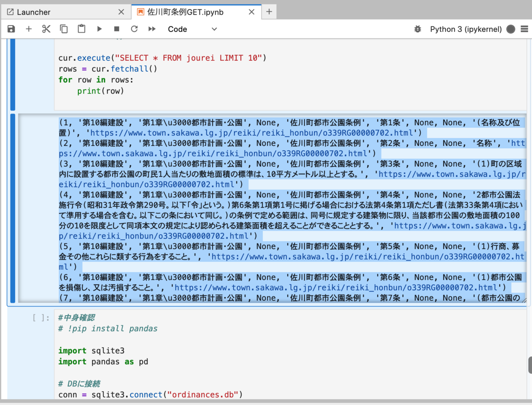The height and width of the screenshot is (405, 532).
Task: Restart the kernel with the circular arrow icon
Action: pos(134,29)
